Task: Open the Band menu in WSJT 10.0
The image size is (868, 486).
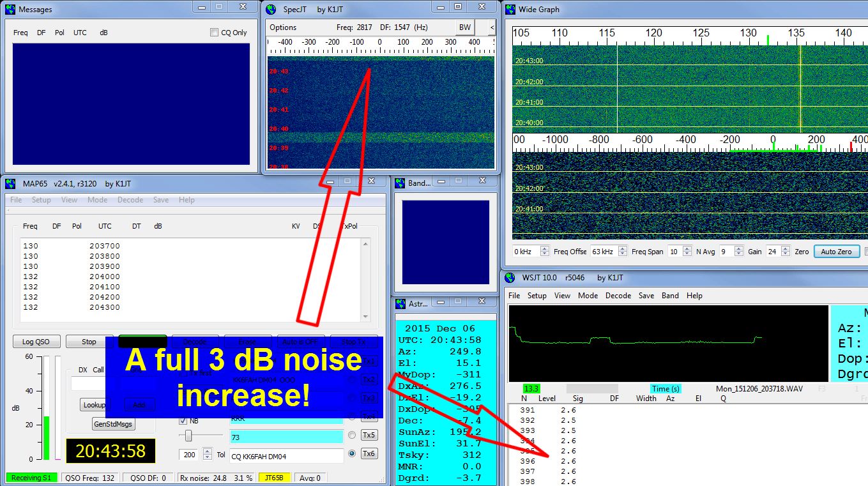Action: tap(670, 296)
